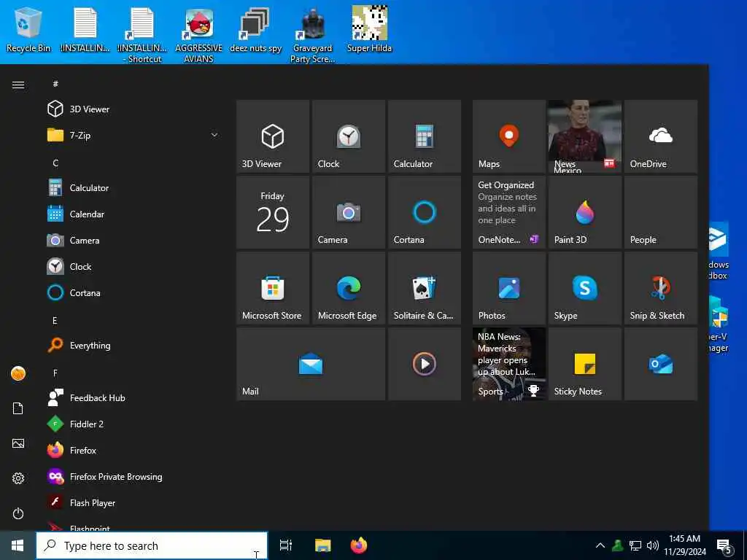The height and width of the screenshot is (560, 747).
Task: Open the Clock tile
Action: click(x=348, y=136)
